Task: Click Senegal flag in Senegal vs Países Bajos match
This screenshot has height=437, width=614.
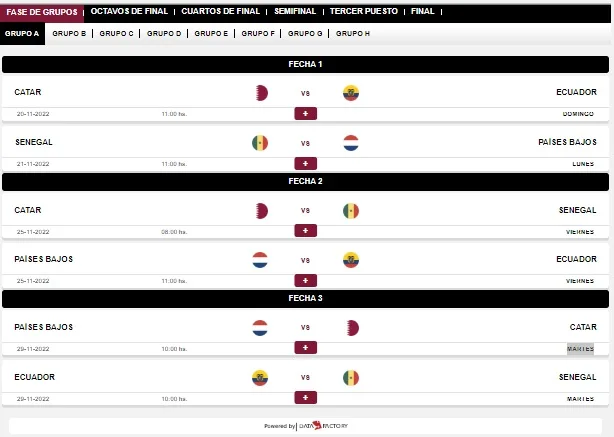Action: point(260,143)
